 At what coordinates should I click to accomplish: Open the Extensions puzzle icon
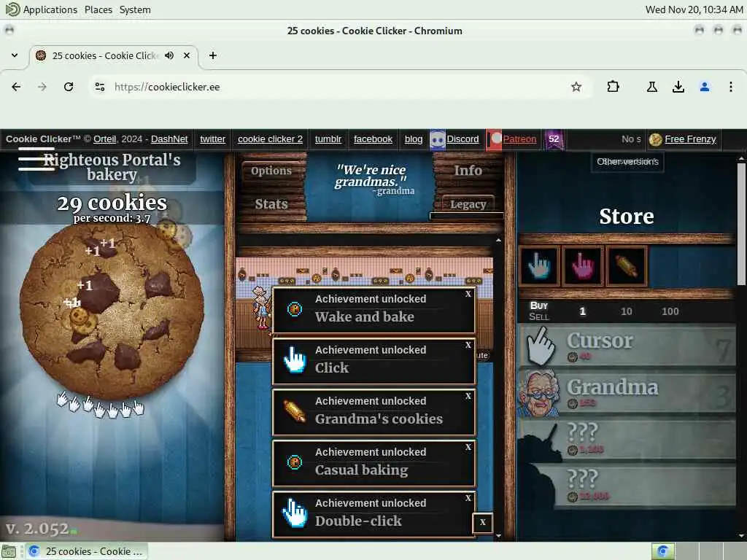tap(613, 87)
